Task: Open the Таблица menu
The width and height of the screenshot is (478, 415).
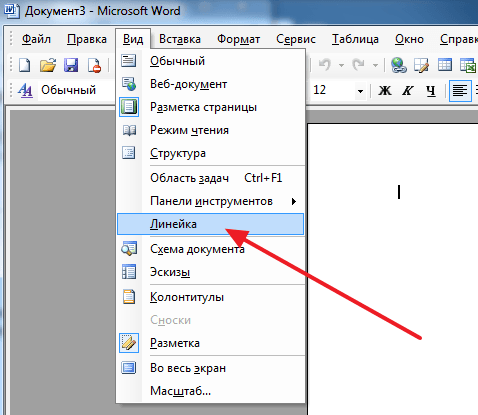Action: coord(355,39)
